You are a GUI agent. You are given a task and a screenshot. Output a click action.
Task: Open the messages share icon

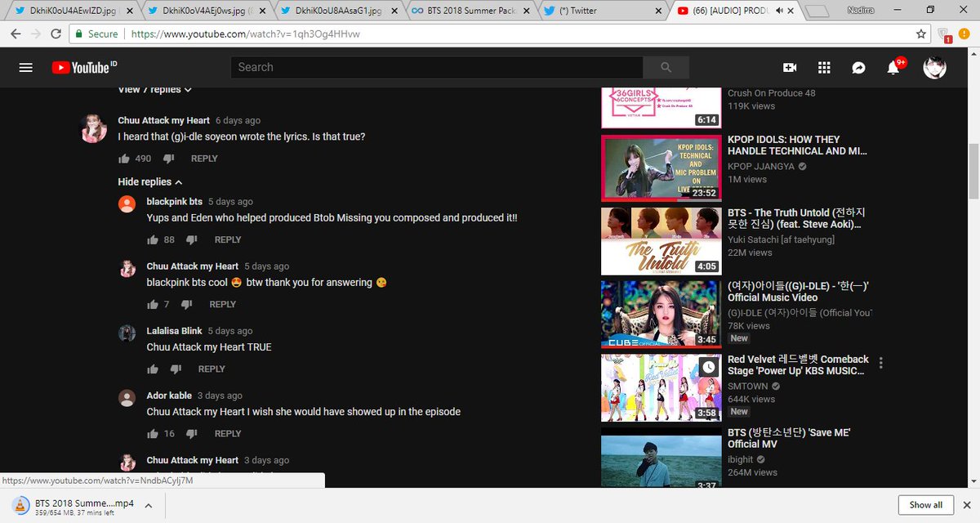click(x=858, y=68)
